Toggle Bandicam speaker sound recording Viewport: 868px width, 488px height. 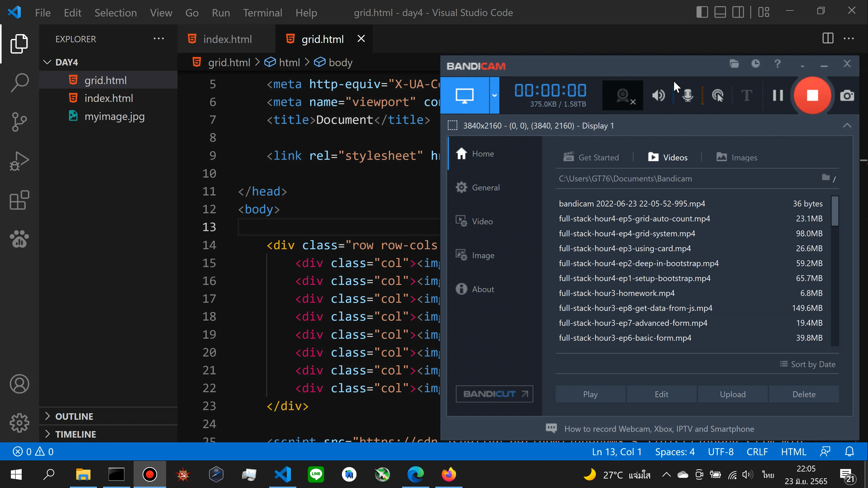pyautogui.click(x=658, y=96)
